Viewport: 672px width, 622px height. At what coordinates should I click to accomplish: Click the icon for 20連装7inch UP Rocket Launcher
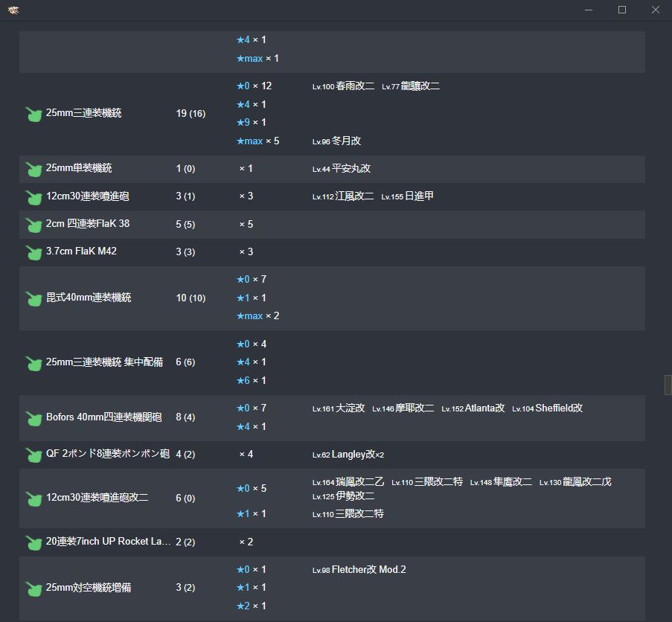(33, 542)
